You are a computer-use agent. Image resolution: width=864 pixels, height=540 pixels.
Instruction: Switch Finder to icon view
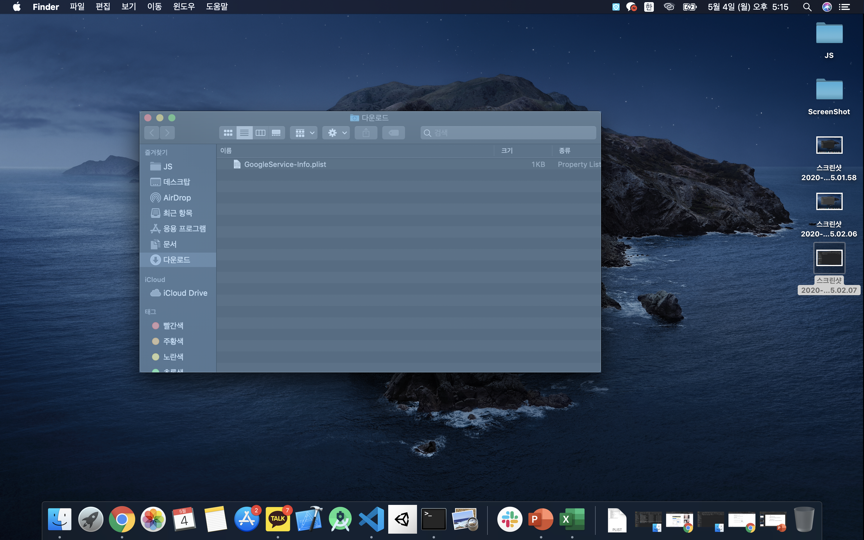[x=228, y=133]
